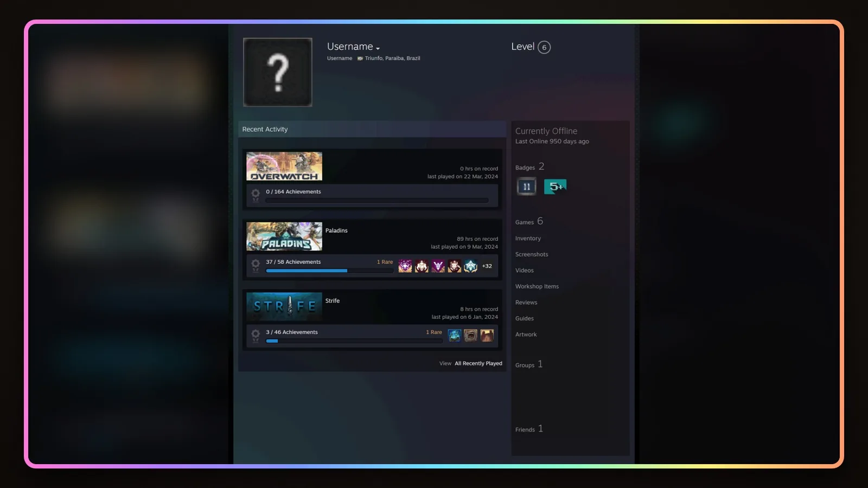868x488 pixels.
Task: Click the dark badge showing 11
Action: click(x=526, y=187)
